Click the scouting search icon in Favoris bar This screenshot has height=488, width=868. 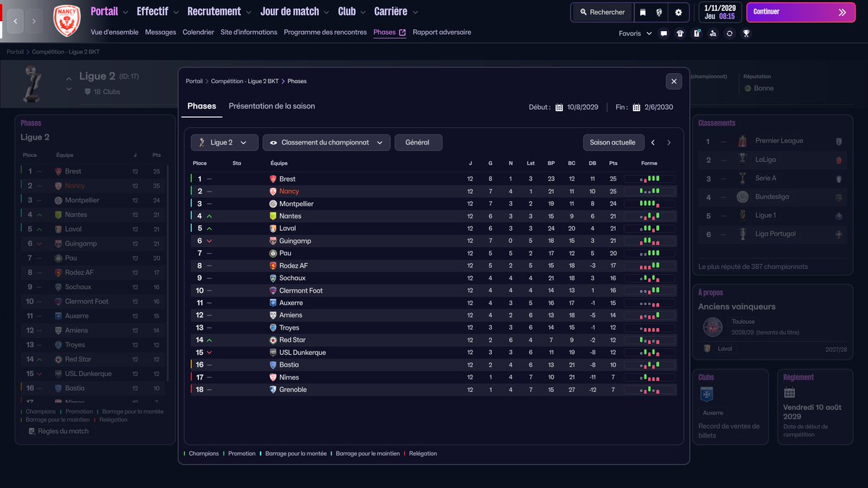pos(713,33)
